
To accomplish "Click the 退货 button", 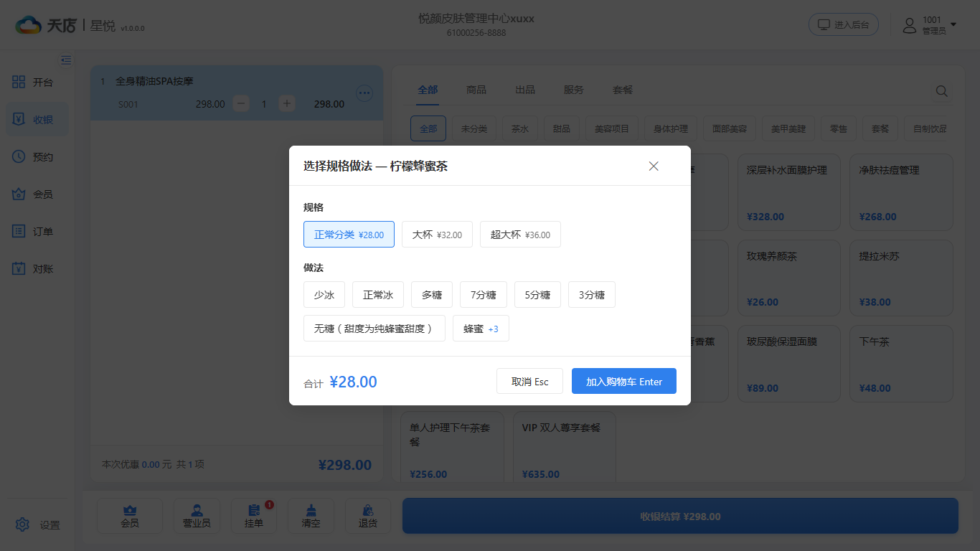I will click(368, 517).
